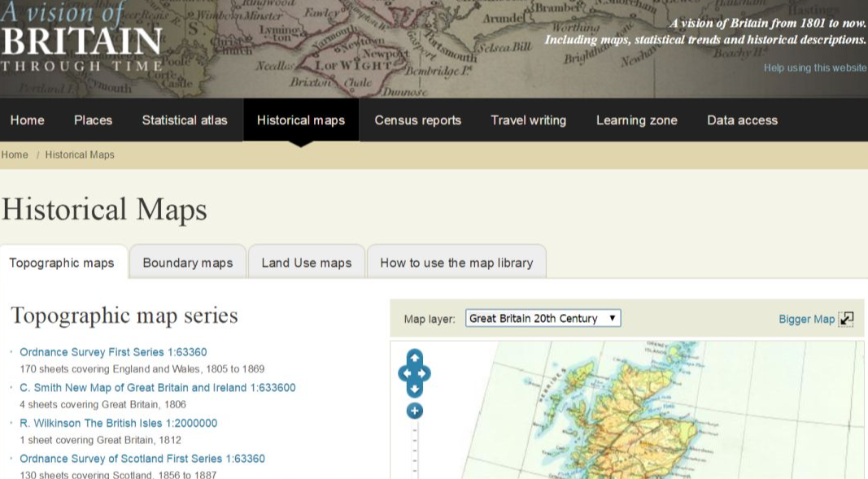Image resolution: width=868 pixels, height=479 pixels.
Task: Click the banner tagline 'A vision of Britain from 1801 to now'
Action: [x=768, y=24]
